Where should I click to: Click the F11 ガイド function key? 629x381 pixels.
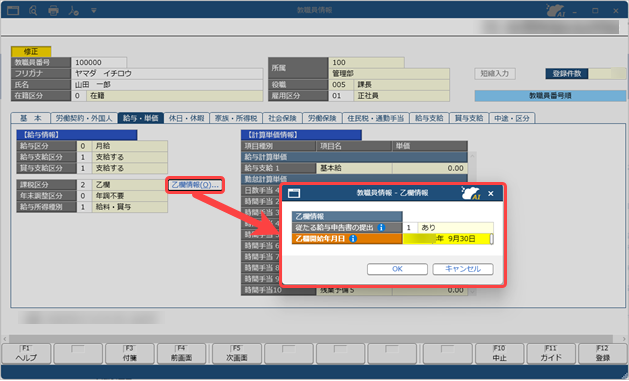[x=551, y=354]
